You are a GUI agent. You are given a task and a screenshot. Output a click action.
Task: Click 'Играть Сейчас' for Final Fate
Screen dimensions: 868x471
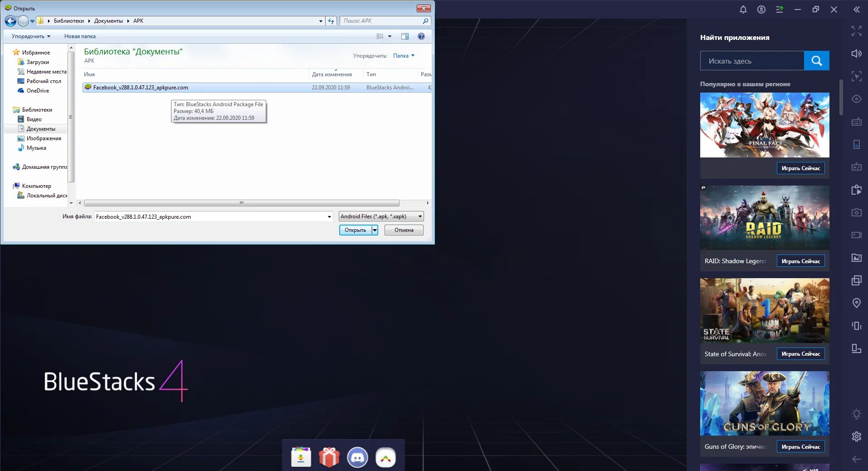click(800, 168)
